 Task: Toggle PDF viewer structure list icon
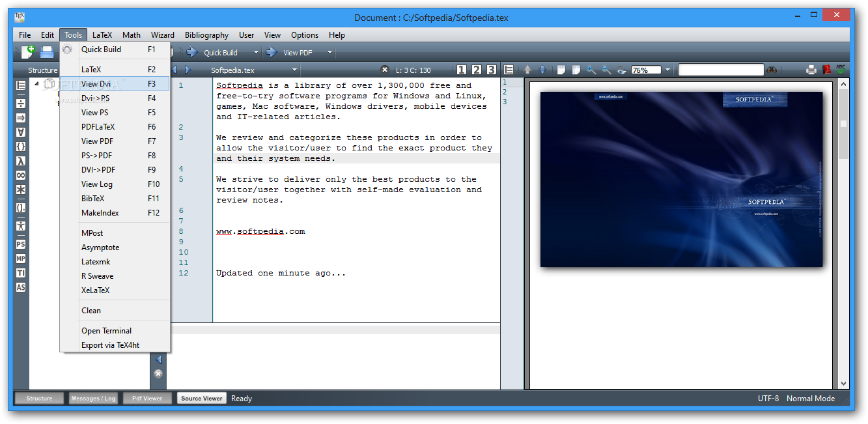[x=509, y=70]
